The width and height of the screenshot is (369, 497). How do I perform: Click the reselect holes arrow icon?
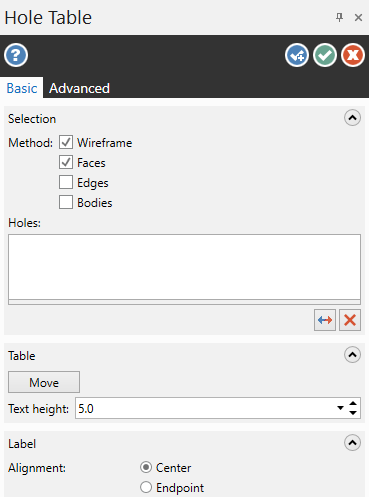pyautogui.click(x=325, y=320)
